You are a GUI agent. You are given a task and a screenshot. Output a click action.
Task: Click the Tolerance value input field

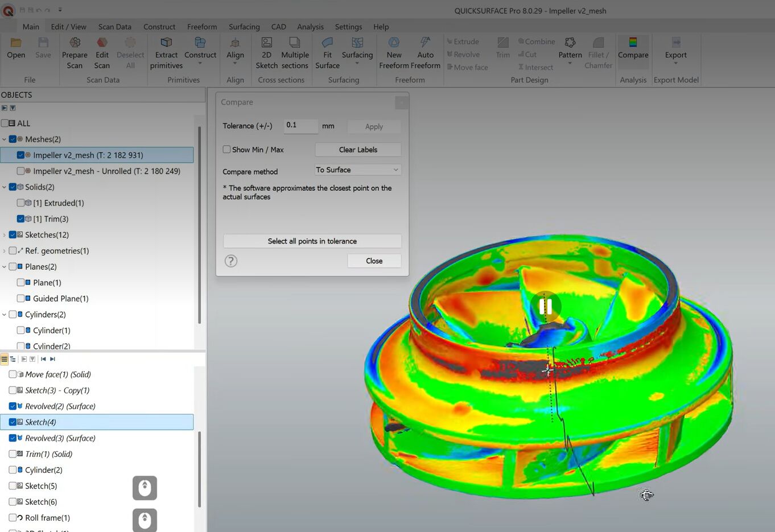click(x=301, y=126)
